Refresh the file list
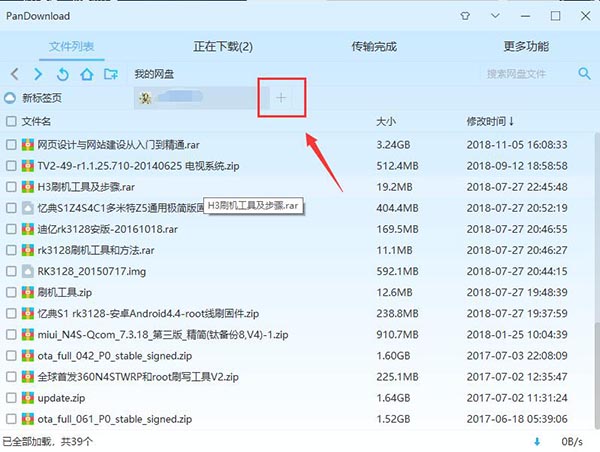 63,74
